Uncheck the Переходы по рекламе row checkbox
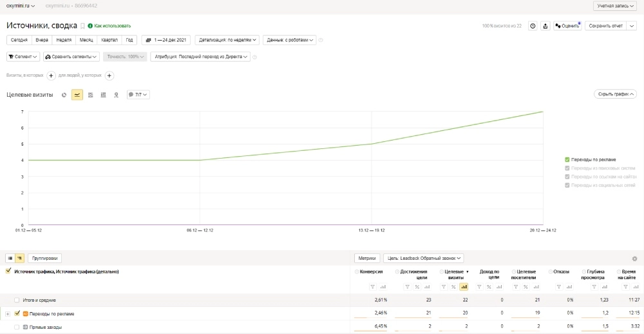This screenshot has width=644, height=334. [17, 313]
